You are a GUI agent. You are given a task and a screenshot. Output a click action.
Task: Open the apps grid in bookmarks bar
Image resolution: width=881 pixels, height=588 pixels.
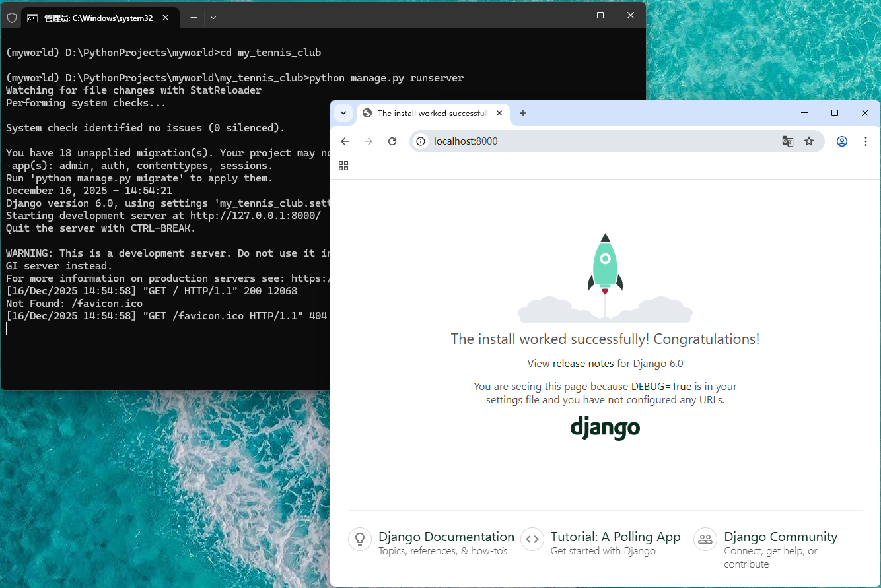coord(343,166)
